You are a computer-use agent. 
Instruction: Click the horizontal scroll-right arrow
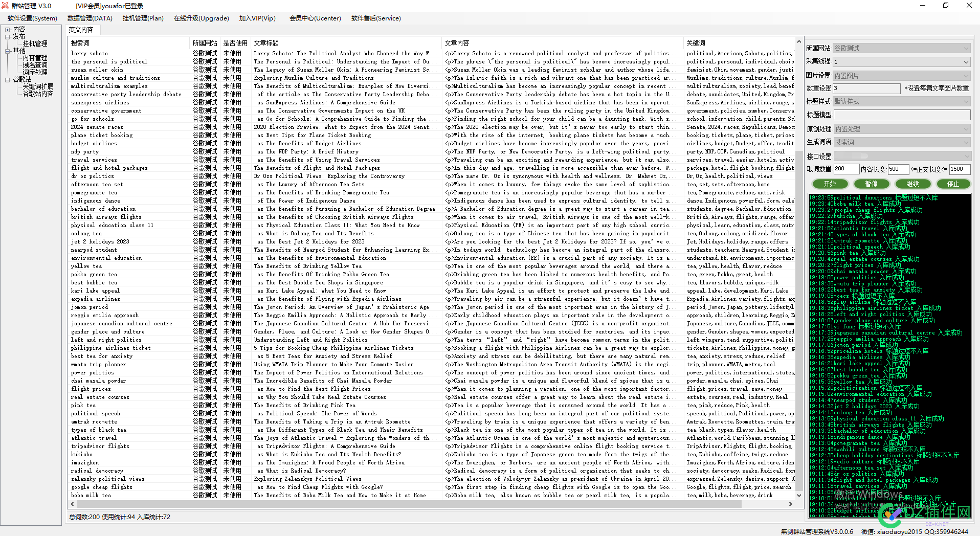pos(791,504)
